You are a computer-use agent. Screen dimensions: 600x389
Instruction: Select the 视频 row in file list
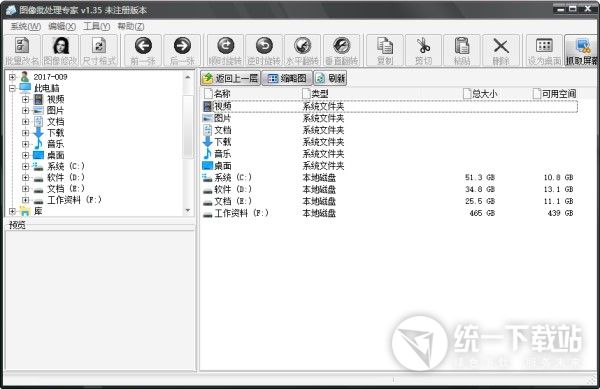click(x=390, y=106)
